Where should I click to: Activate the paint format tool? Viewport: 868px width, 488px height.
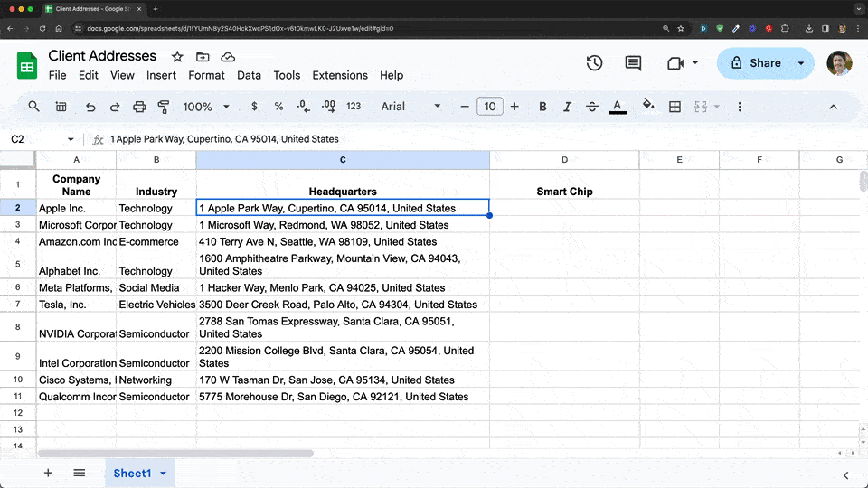pos(164,107)
